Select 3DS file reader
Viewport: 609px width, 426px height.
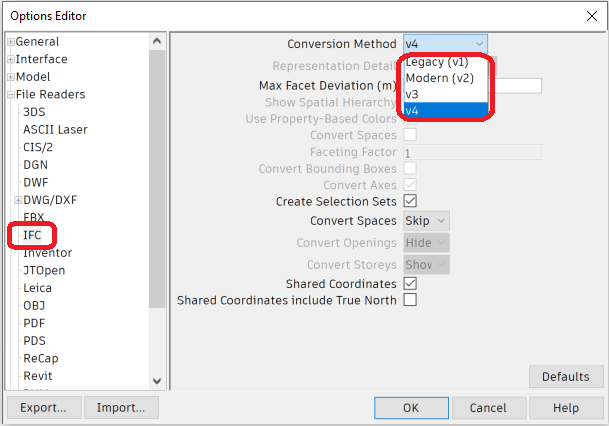(x=34, y=112)
